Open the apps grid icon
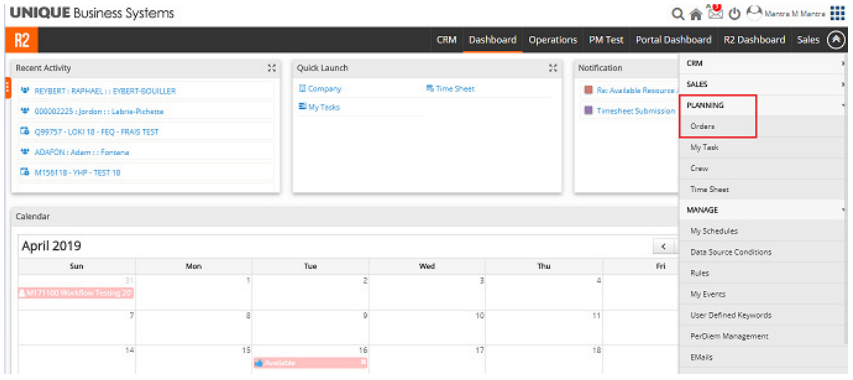The image size is (853, 380). click(x=837, y=14)
